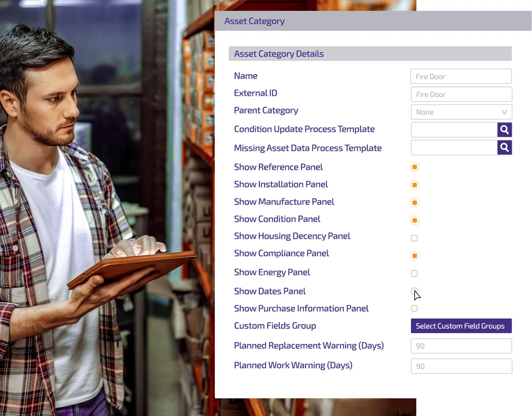Click the Asset Category title text
The image size is (532, 416).
[x=254, y=21]
